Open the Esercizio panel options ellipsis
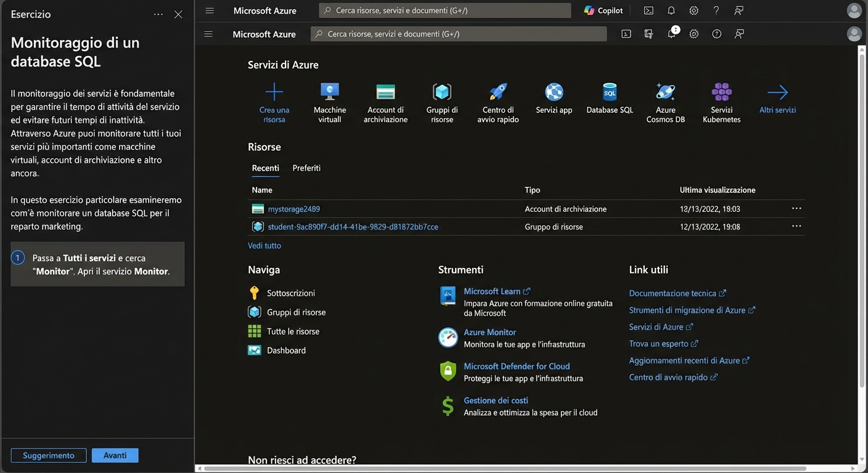The height and width of the screenshot is (473, 868). tap(158, 14)
